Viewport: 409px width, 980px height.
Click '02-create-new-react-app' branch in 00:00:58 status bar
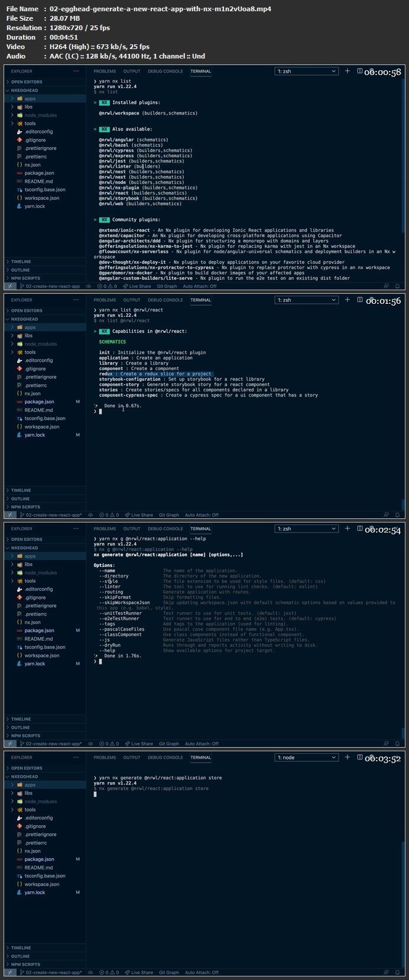(50, 286)
